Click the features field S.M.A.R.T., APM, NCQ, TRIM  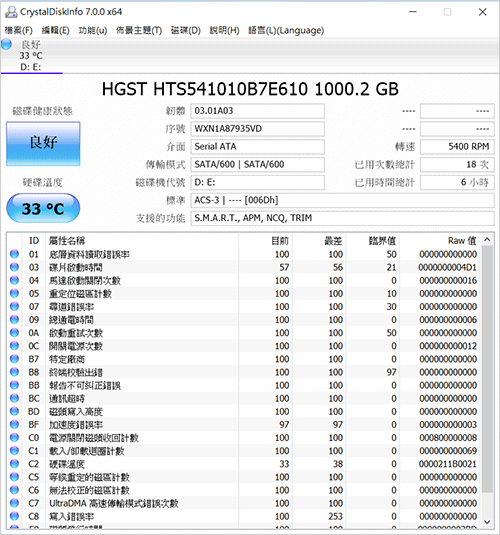coord(342,218)
